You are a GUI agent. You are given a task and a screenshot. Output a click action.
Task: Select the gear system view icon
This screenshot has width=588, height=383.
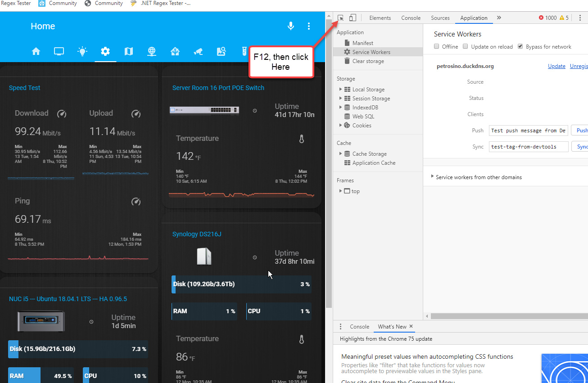click(105, 51)
